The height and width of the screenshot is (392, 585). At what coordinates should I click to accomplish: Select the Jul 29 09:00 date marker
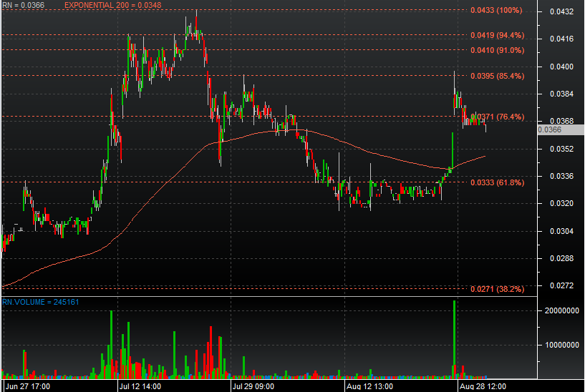[253, 386]
